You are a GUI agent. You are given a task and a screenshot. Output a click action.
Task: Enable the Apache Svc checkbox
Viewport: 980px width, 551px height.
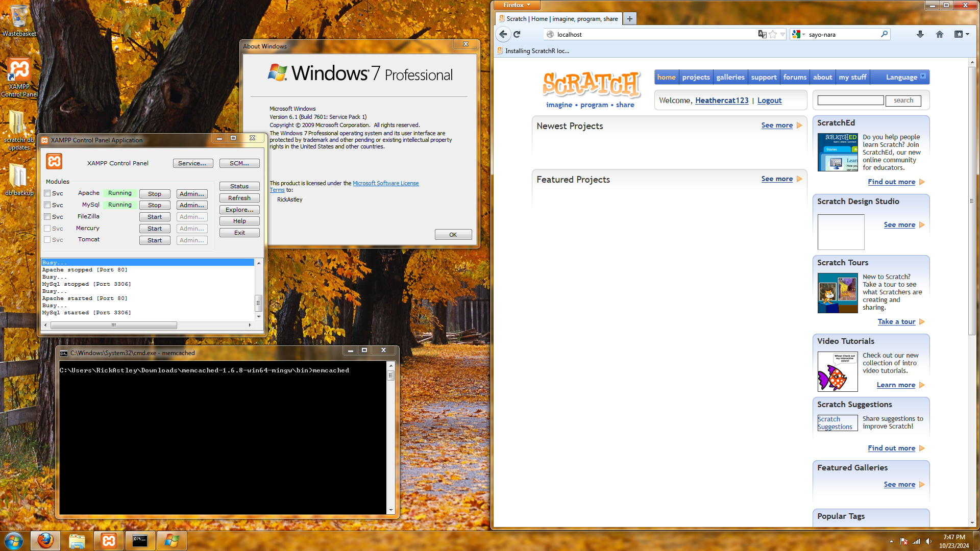47,193
